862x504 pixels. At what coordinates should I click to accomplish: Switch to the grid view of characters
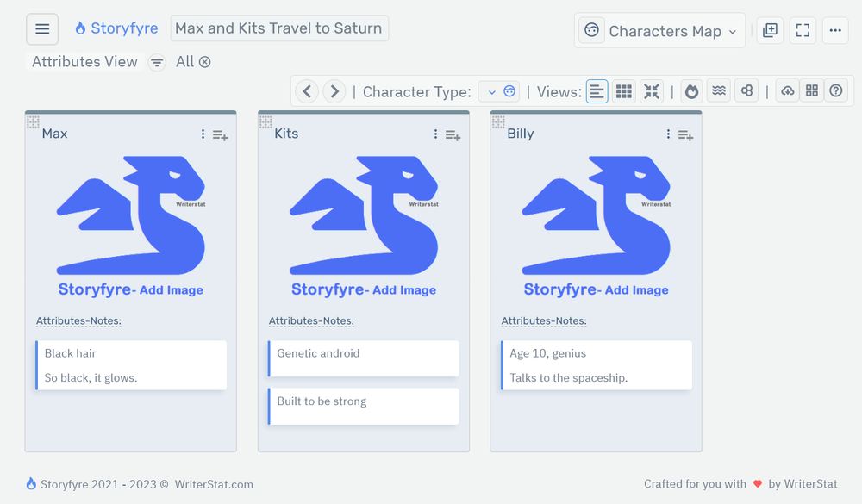[x=624, y=90]
